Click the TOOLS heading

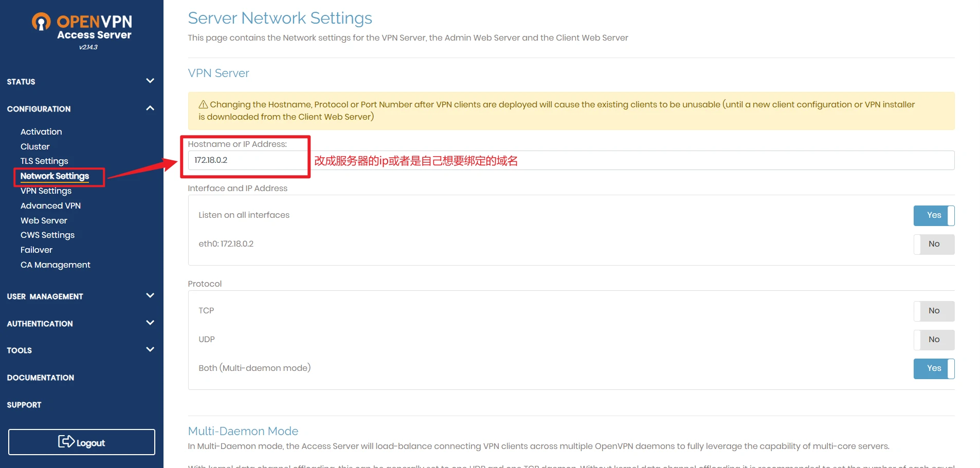20,350
